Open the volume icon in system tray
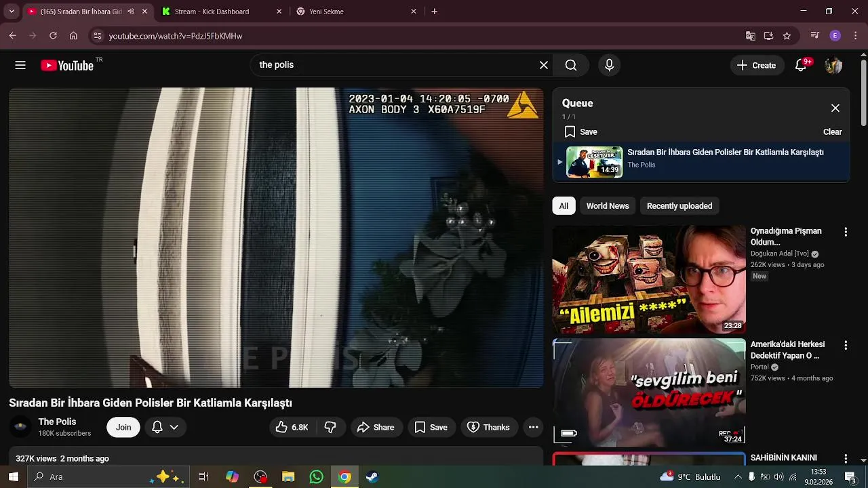The image size is (868, 488). click(779, 476)
